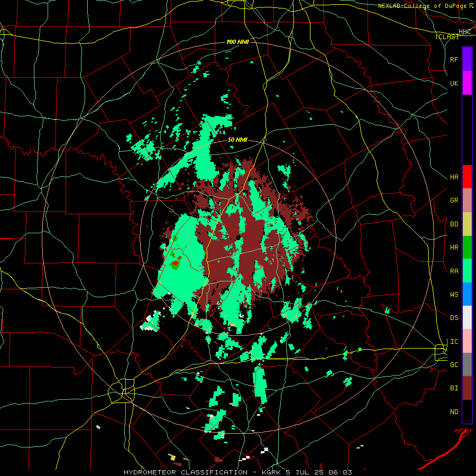
Task: Click the DS white legend swatch
Action: pyautogui.click(x=467, y=317)
